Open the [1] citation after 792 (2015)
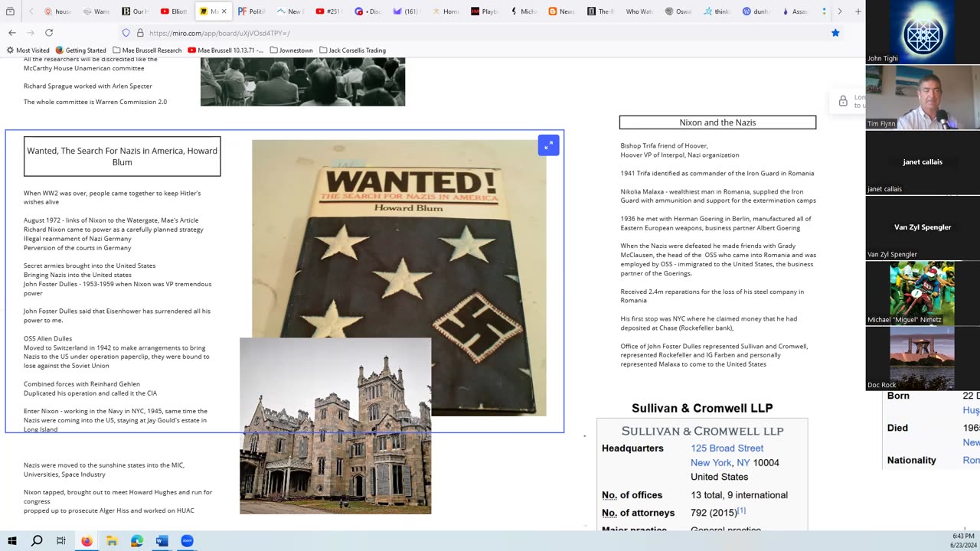The height and width of the screenshot is (551, 980). point(741,510)
